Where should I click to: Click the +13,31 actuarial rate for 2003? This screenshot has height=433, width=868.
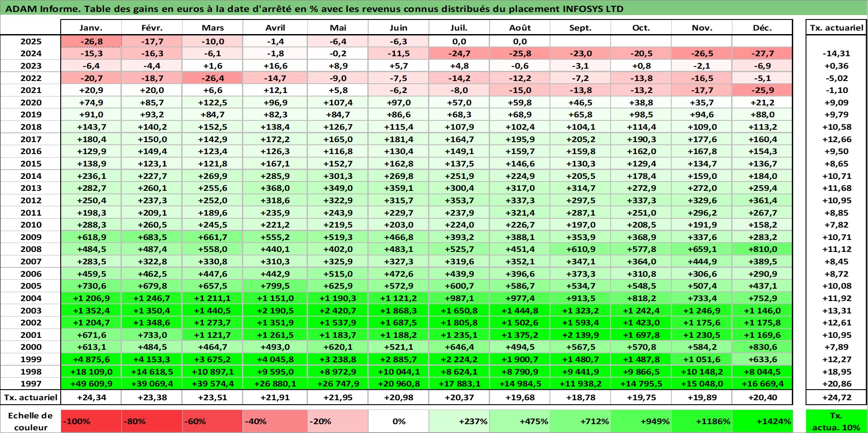point(836,310)
